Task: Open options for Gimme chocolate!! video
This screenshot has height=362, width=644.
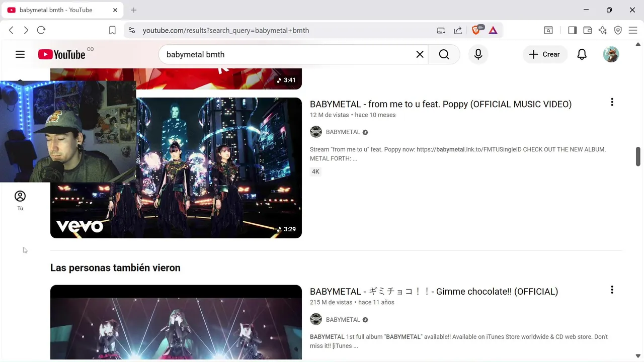Action: pos(612,290)
